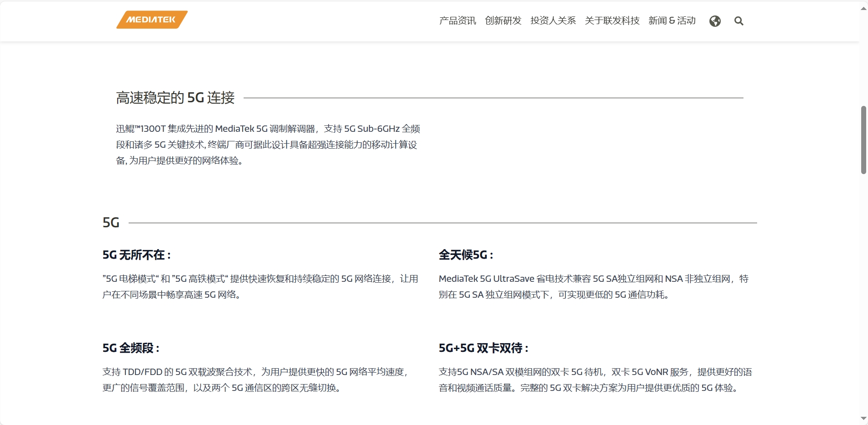Image resolution: width=868 pixels, height=425 pixels.
Task: Click the heading 5G 无所不在
Action: pos(136,255)
